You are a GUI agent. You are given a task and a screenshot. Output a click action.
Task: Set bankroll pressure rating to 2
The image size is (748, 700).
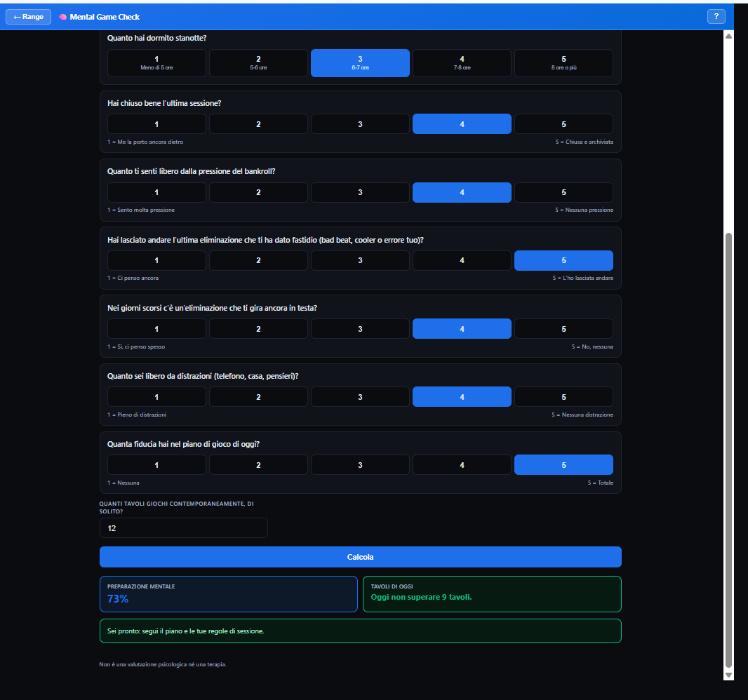tap(258, 192)
